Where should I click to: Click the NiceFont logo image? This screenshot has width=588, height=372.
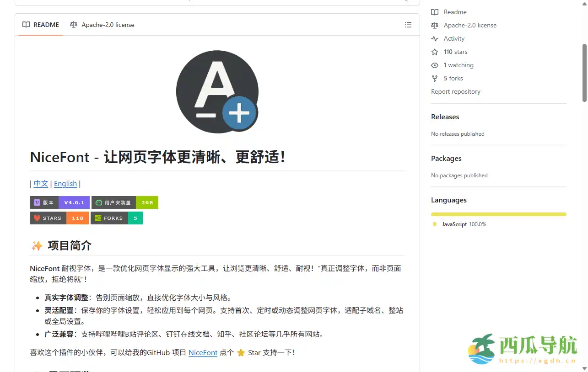coord(217,92)
